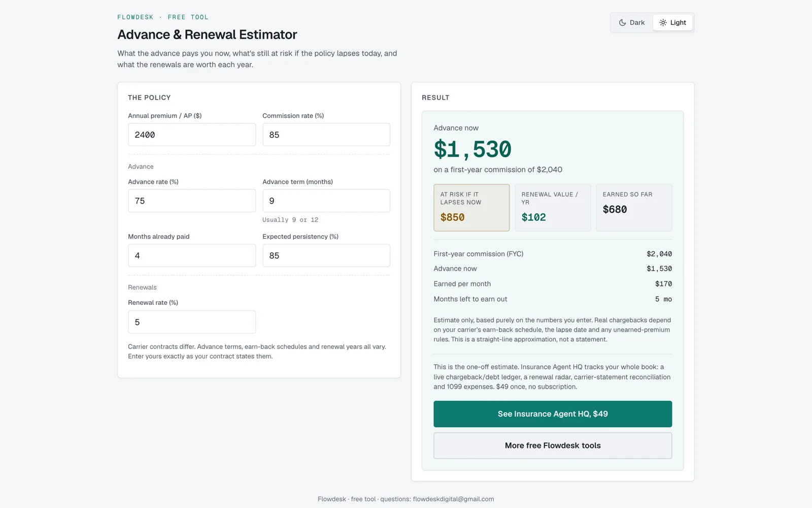Click the First-year commission (FYC) row label
This screenshot has width=812, height=508.
point(479,254)
